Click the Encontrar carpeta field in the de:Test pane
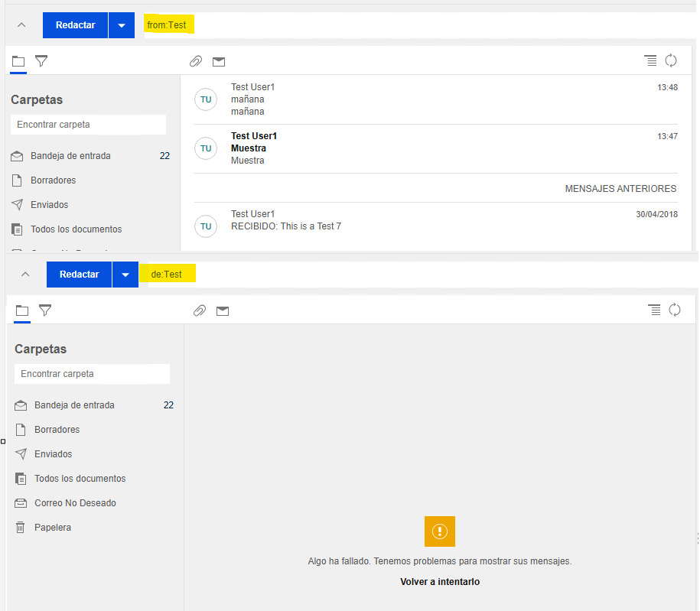 click(x=92, y=374)
